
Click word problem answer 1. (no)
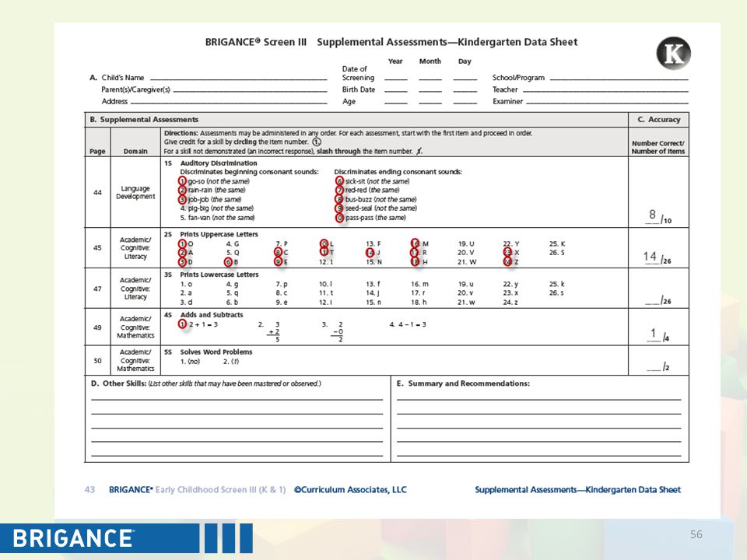(190, 362)
